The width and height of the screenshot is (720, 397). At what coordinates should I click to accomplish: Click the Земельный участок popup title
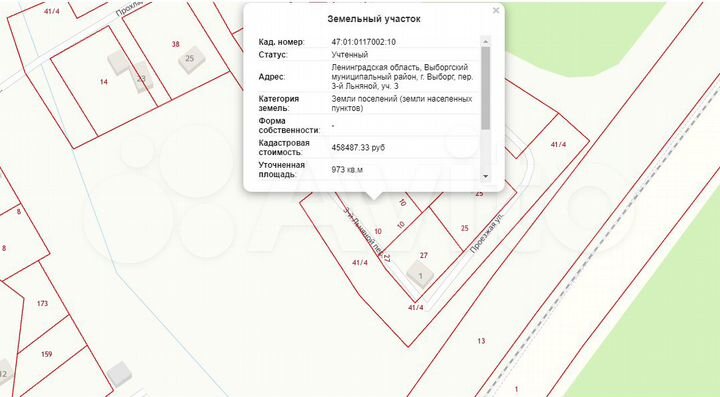coord(374,19)
